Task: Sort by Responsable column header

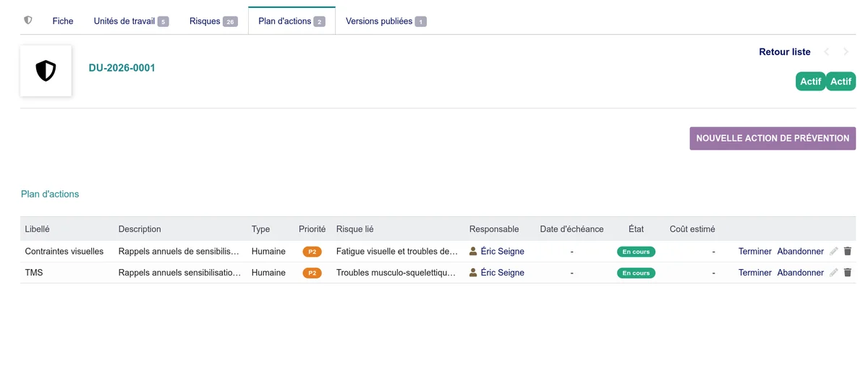Action: [494, 229]
